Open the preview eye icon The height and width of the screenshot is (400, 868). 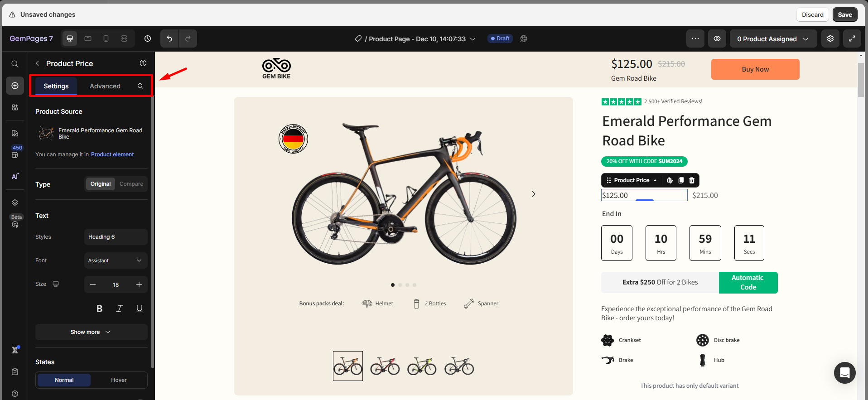click(717, 39)
